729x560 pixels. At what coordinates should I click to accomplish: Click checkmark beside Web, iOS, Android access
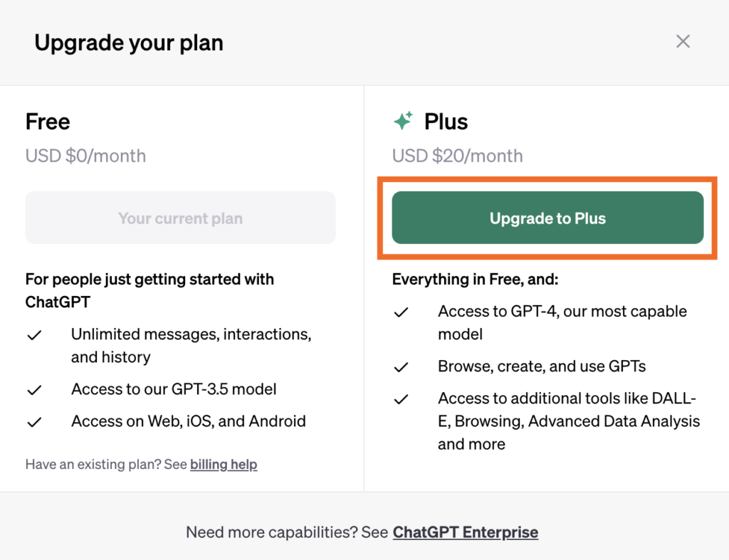point(34,422)
